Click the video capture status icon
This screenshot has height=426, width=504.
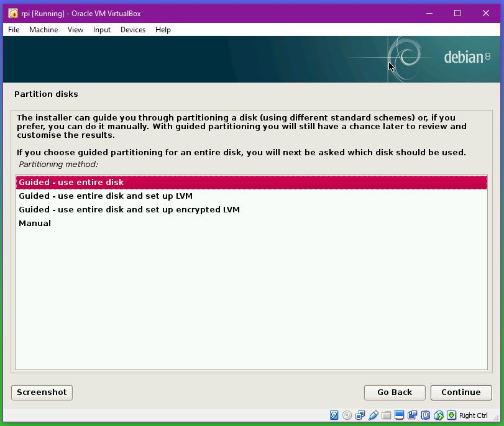[413, 415]
